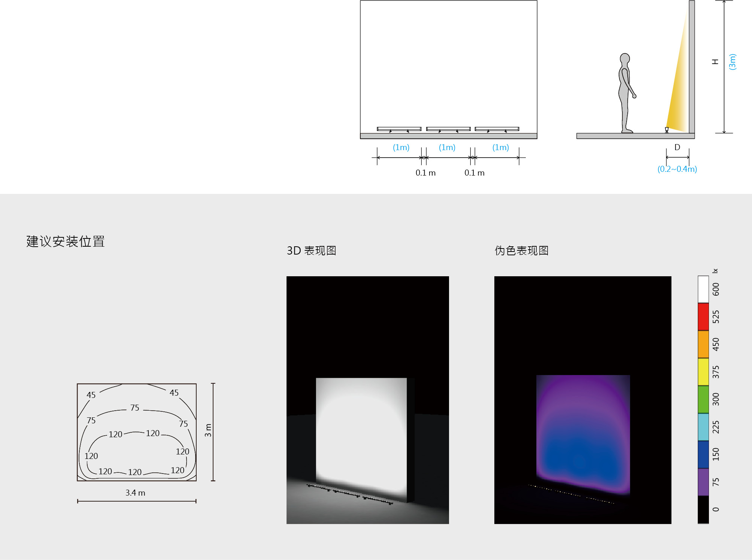Click the 'D' distance label
Image resolution: width=752 pixels, height=560 pixels.
tap(677, 147)
